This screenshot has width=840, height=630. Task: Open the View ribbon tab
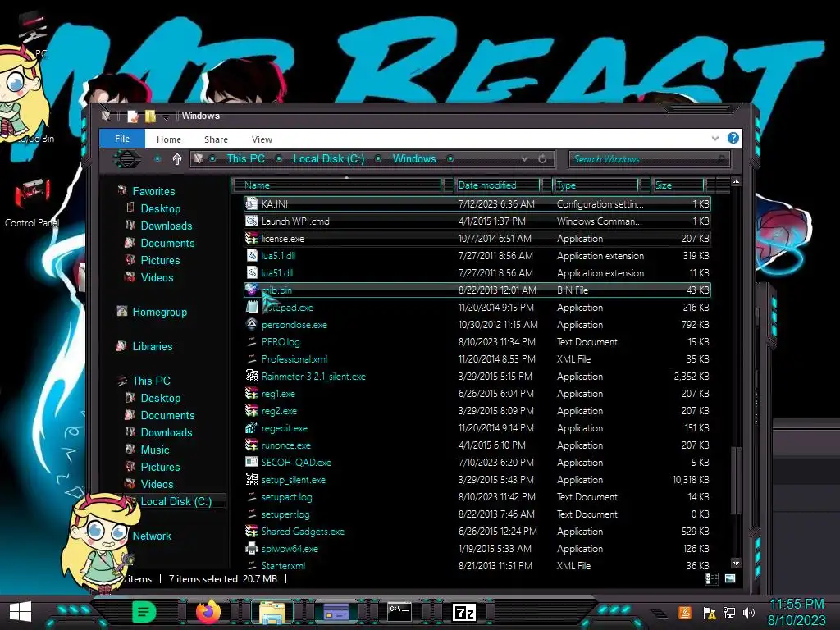262,139
